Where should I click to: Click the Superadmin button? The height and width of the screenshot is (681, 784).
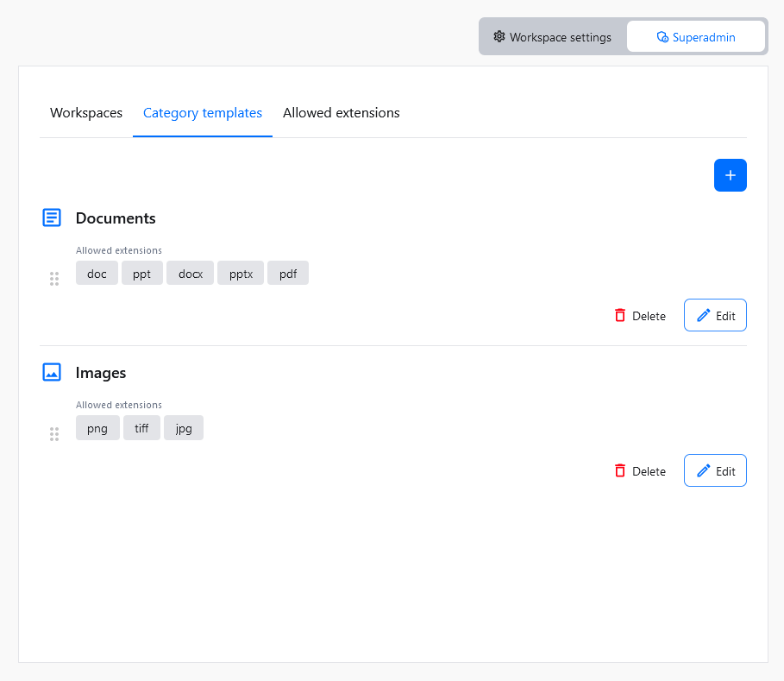click(x=695, y=36)
